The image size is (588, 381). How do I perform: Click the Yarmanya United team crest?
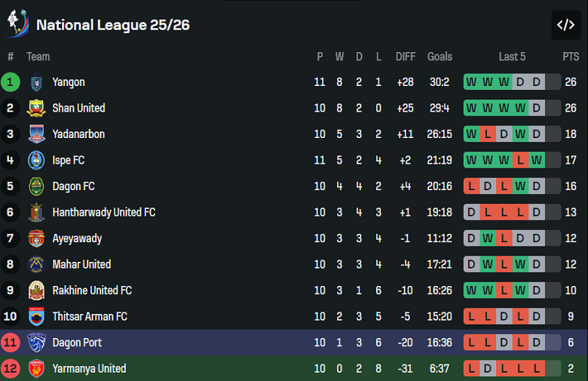[36, 368]
